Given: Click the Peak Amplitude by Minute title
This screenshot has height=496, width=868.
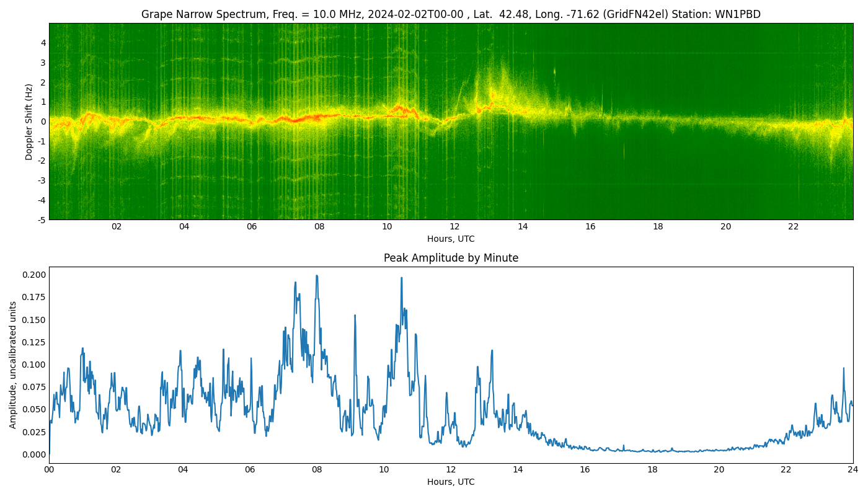Looking at the screenshot, I should click(451, 258).
